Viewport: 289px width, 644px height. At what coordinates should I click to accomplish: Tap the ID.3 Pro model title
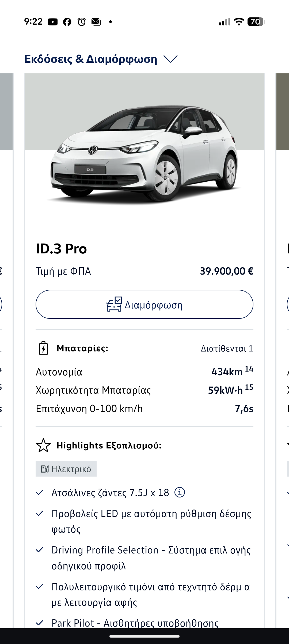62,249
